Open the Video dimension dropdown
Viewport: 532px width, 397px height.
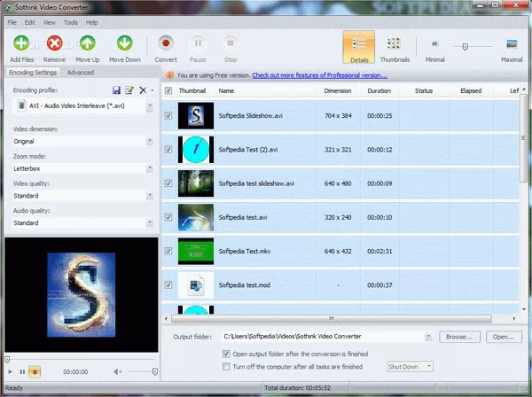coord(150,141)
